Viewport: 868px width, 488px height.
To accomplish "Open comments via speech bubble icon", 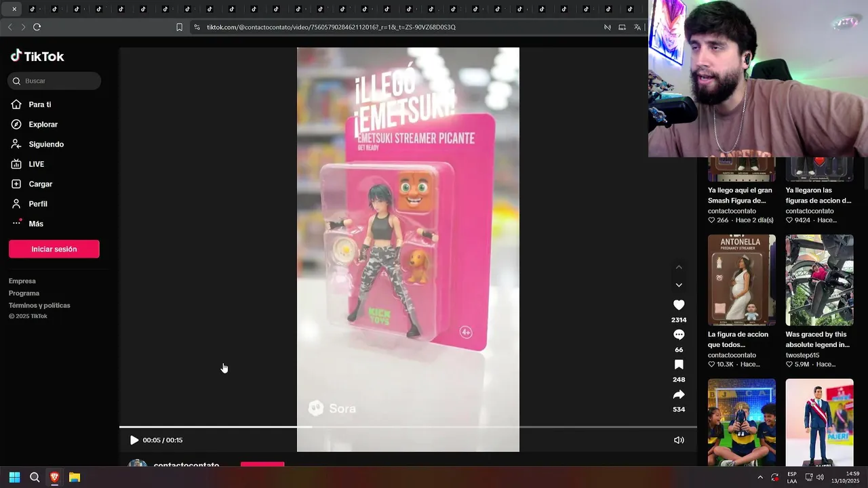I will (679, 335).
